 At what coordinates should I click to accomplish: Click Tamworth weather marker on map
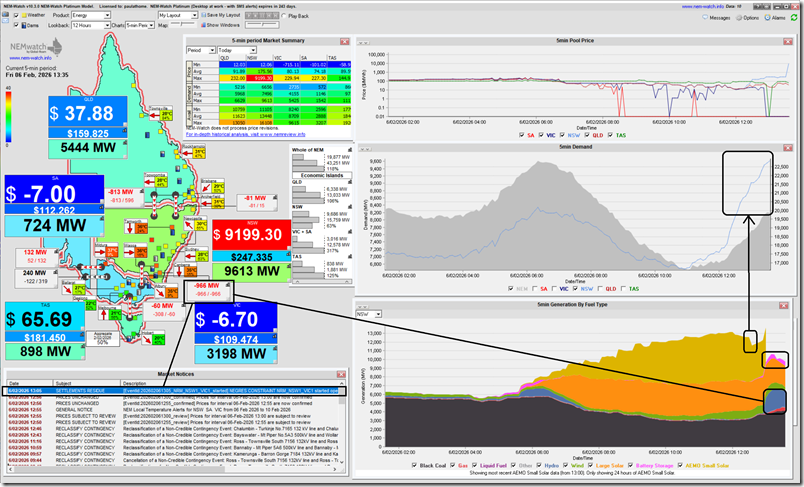pos(136,227)
